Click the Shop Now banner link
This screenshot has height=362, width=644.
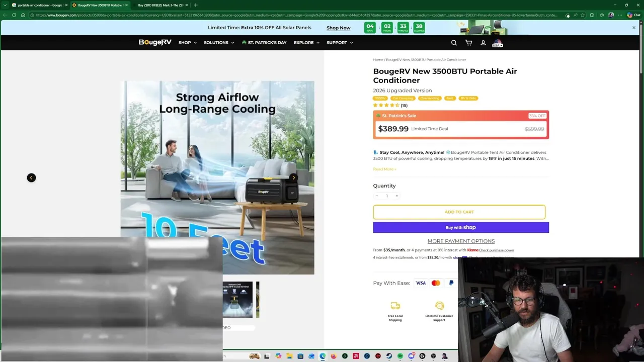tap(338, 28)
